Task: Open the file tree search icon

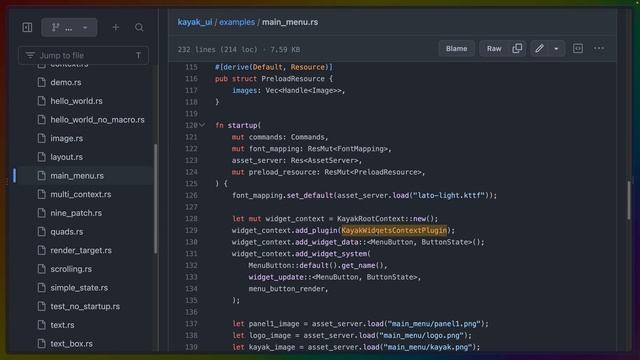Action: (x=139, y=27)
